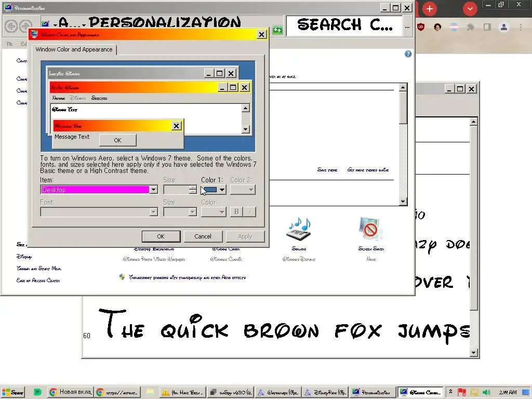Click the blue help question mark icon
Image resolution: width=532 pixels, height=399 pixels.
(x=408, y=54)
